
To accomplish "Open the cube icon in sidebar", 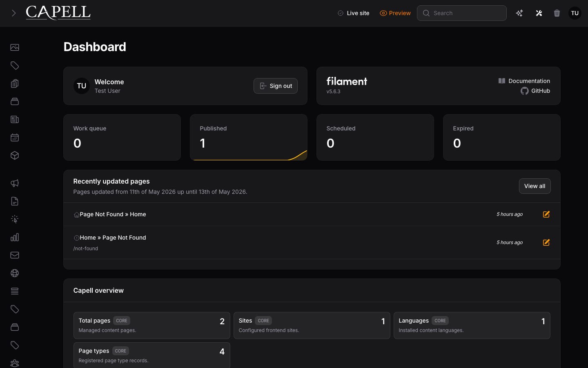I will click(15, 155).
